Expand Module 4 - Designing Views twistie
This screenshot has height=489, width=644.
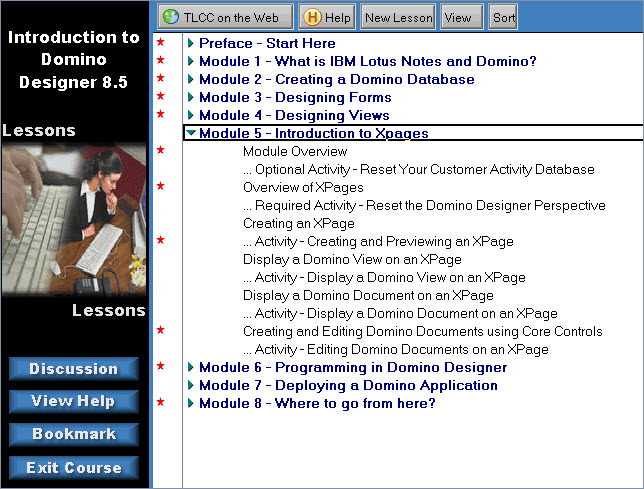(x=191, y=115)
